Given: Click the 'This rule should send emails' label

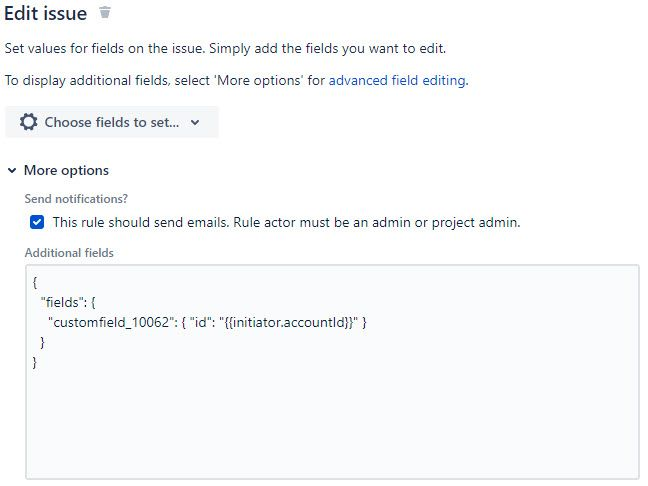Looking at the screenshot, I should tap(286, 222).
